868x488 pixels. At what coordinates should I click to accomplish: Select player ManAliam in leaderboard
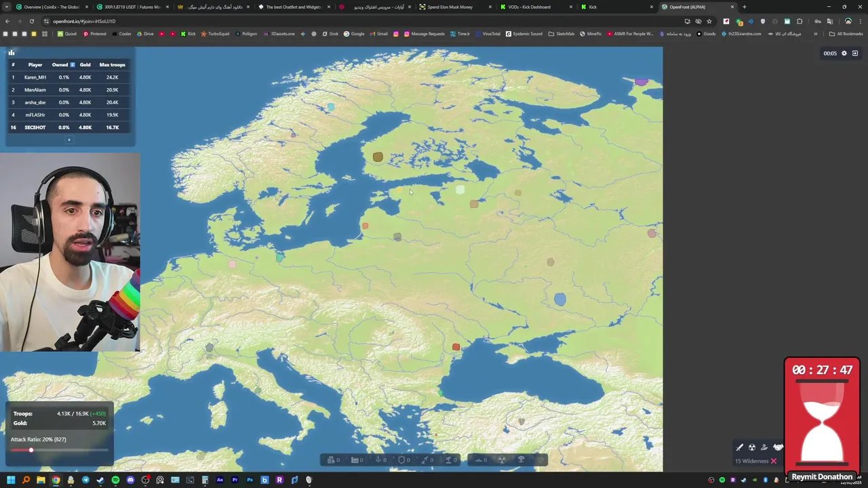(35, 89)
